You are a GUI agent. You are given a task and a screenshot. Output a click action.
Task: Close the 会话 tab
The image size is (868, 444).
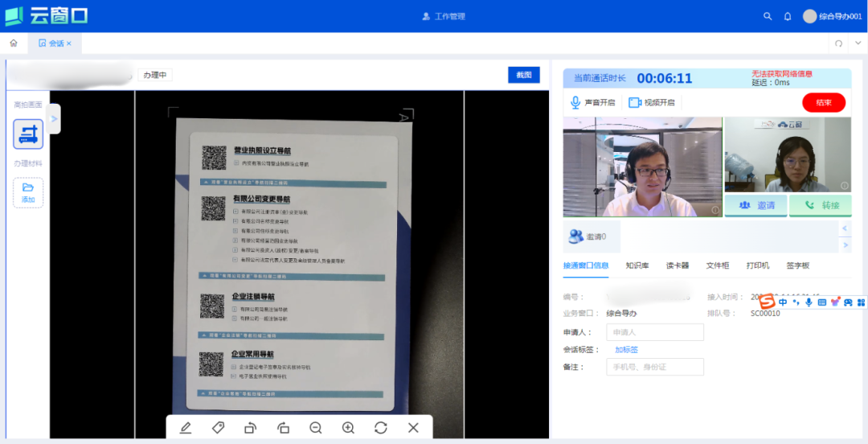69,43
